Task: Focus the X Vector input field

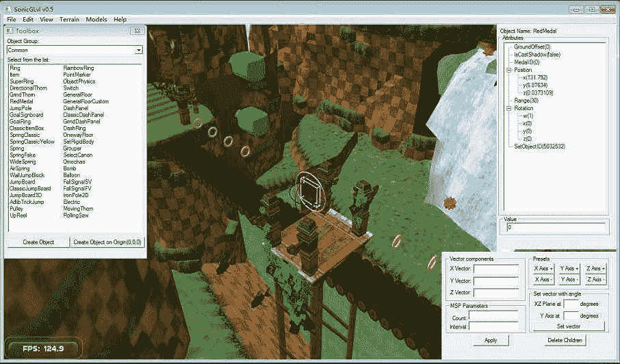Action: pos(496,269)
